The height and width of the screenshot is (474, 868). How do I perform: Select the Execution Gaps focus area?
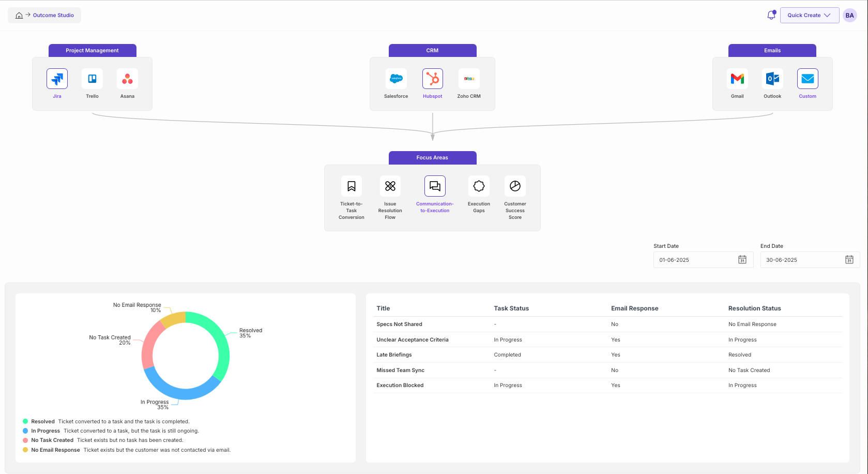(479, 186)
